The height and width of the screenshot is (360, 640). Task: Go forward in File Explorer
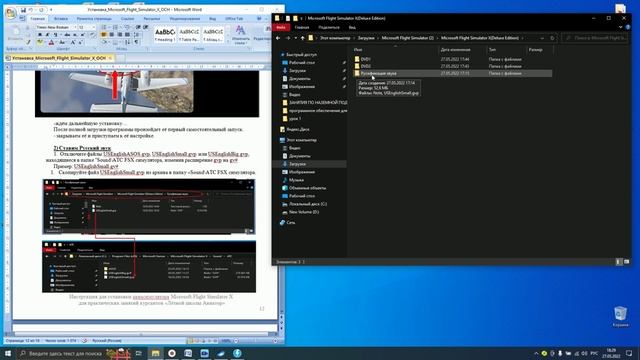point(287,38)
